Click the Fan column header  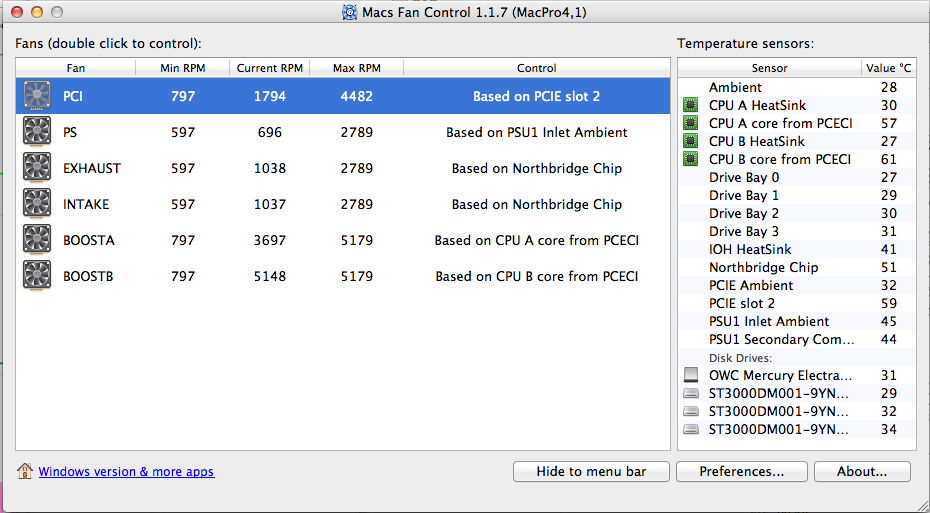[x=76, y=68]
